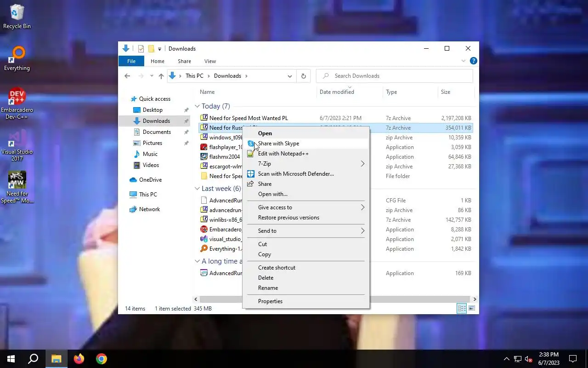Collapse the Last week (6) group
The image size is (588, 368).
[x=197, y=189]
